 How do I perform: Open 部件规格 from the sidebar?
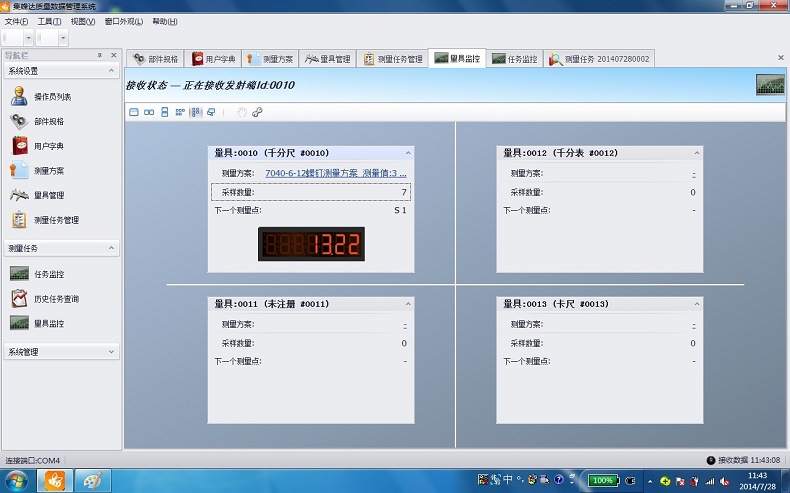(48, 121)
